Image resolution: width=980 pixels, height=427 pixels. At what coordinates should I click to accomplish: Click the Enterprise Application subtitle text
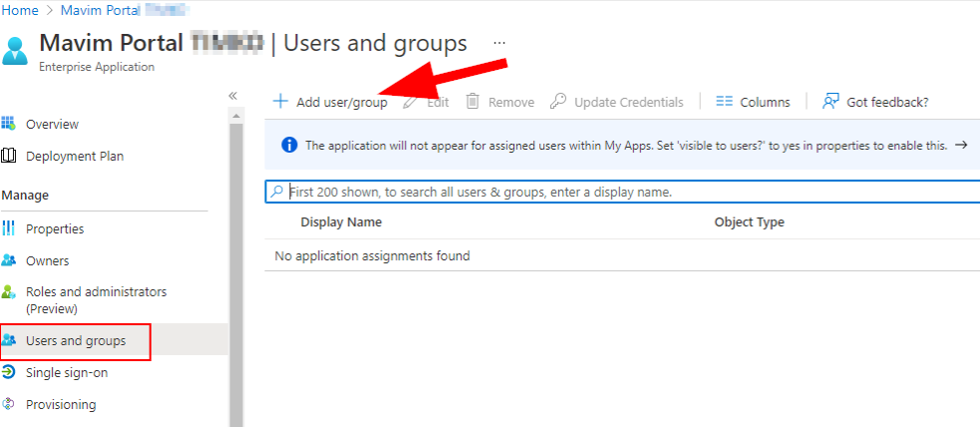click(97, 67)
